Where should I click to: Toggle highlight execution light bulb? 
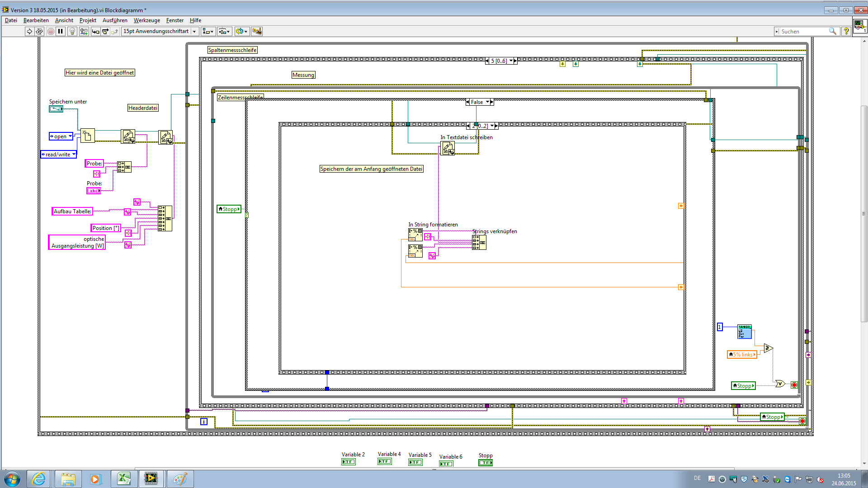[x=72, y=31]
